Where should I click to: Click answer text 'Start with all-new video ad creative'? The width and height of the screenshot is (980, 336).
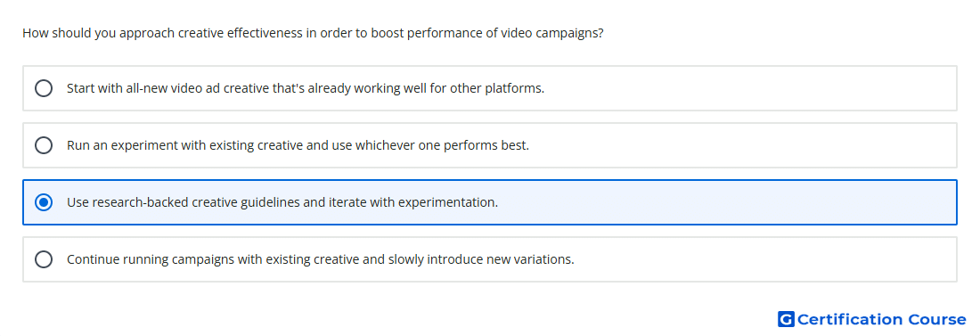point(168,88)
